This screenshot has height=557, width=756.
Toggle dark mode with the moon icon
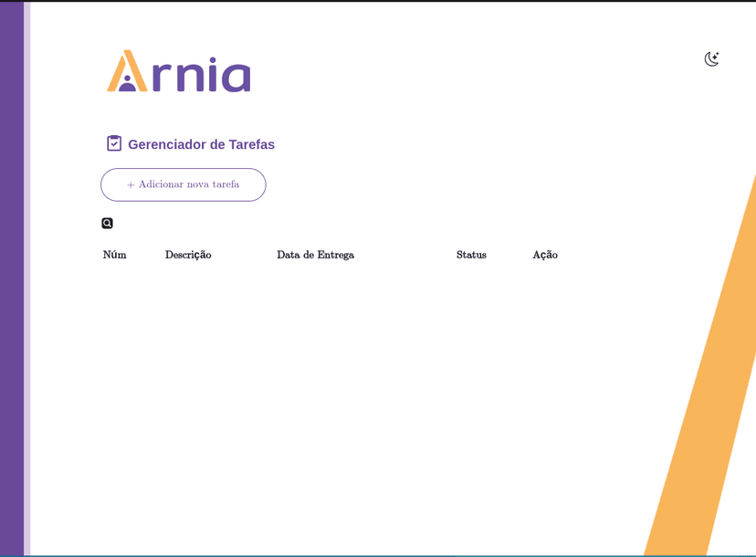tap(711, 58)
